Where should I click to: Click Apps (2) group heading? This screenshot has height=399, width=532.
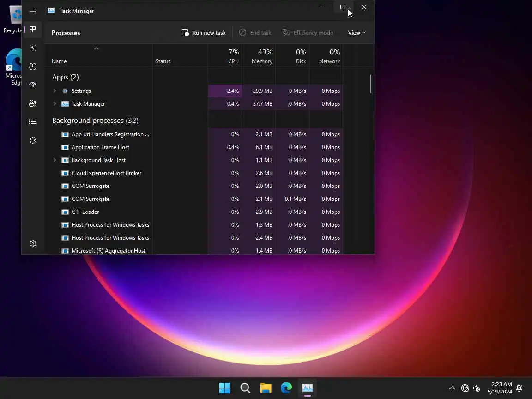pyautogui.click(x=66, y=77)
